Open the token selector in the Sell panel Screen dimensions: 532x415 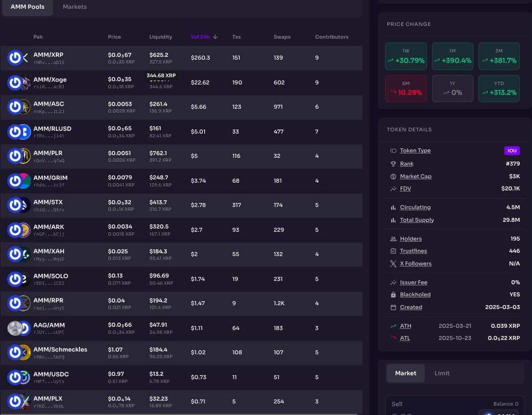click(500, 413)
